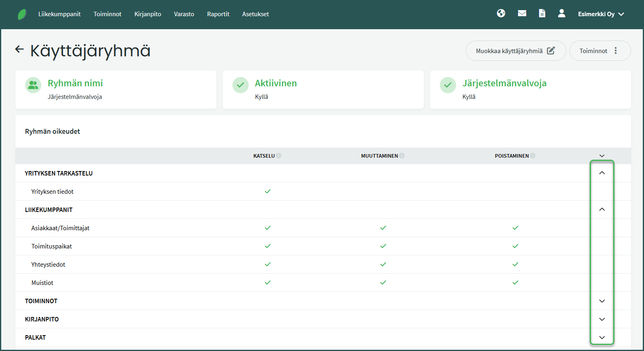Expand the Palkat section
The image size is (644, 351).
point(602,338)
